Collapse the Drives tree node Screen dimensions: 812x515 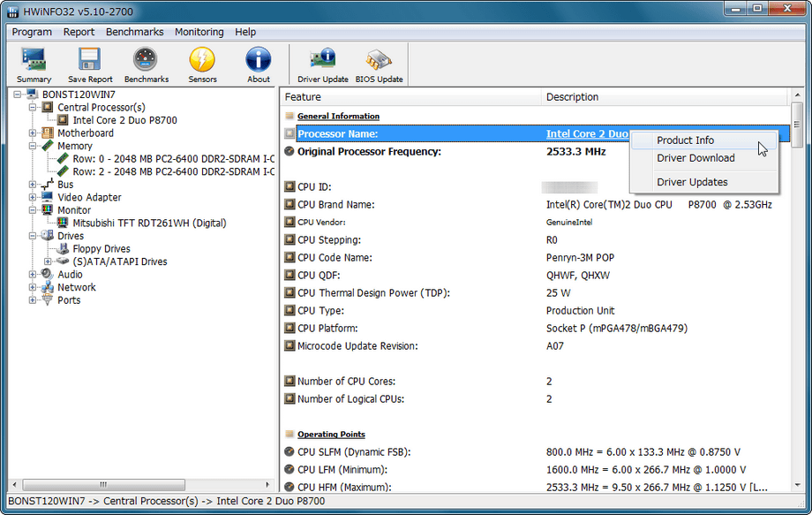click(33, 236)
